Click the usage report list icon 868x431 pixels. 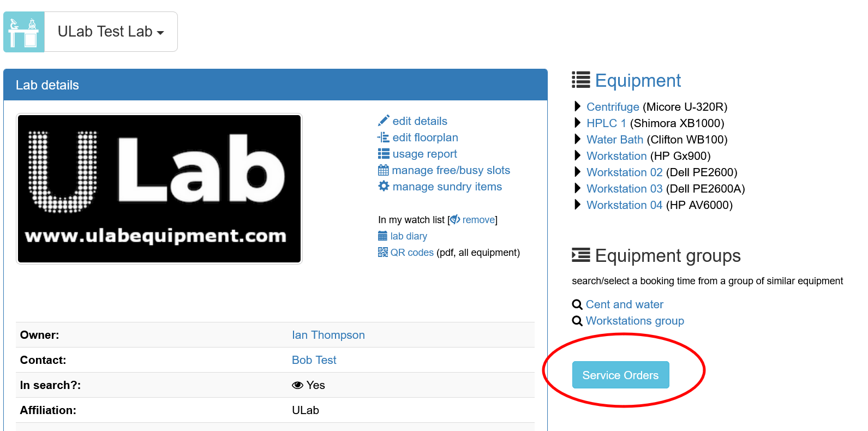click(x=384, y=154)
